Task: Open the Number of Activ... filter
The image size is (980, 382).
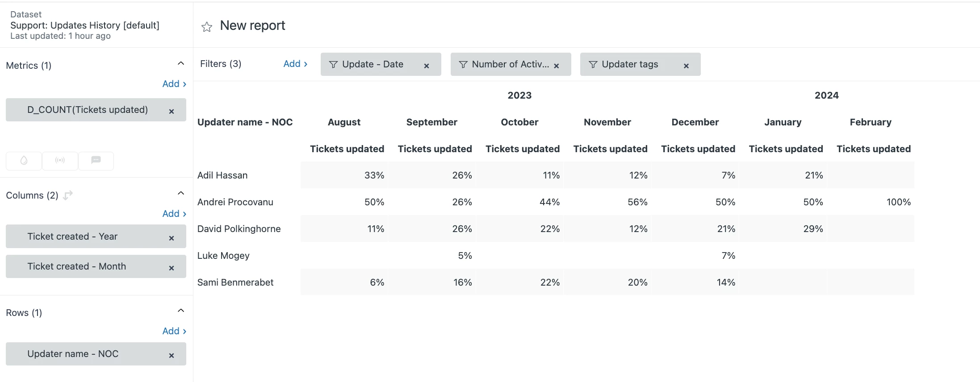Action: pos(506,64)
